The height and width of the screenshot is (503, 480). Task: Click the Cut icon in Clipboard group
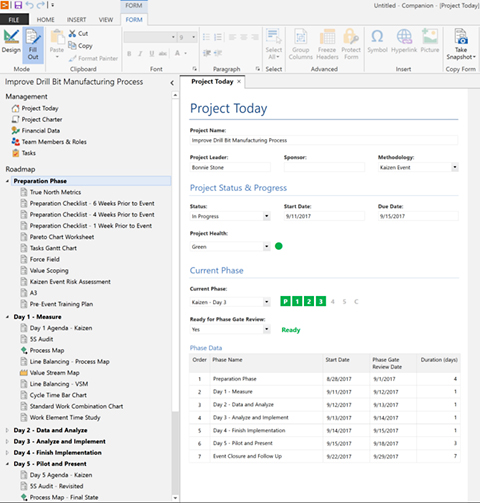pos(72,33)
